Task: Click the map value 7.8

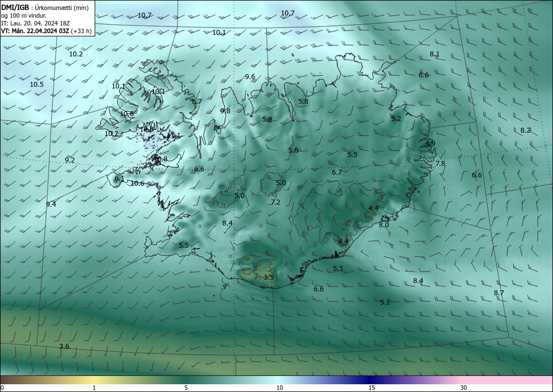Action: click(x=440, y=164)
